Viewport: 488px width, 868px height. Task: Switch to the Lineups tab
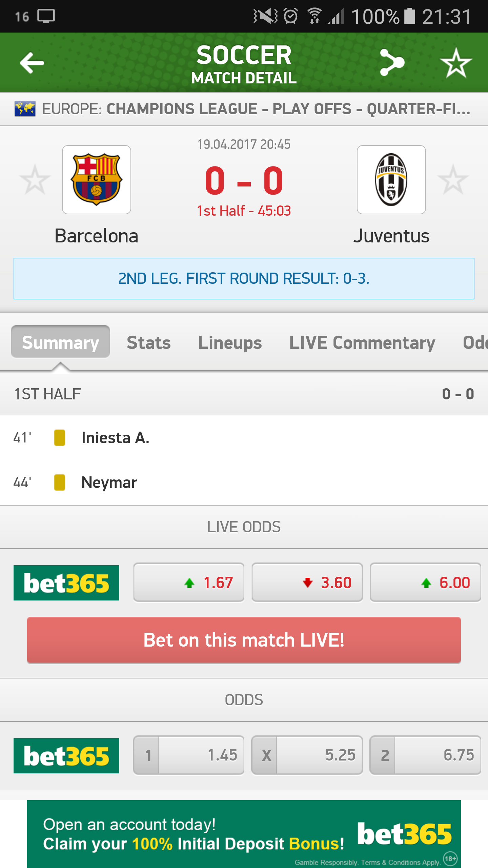(230, 342)
